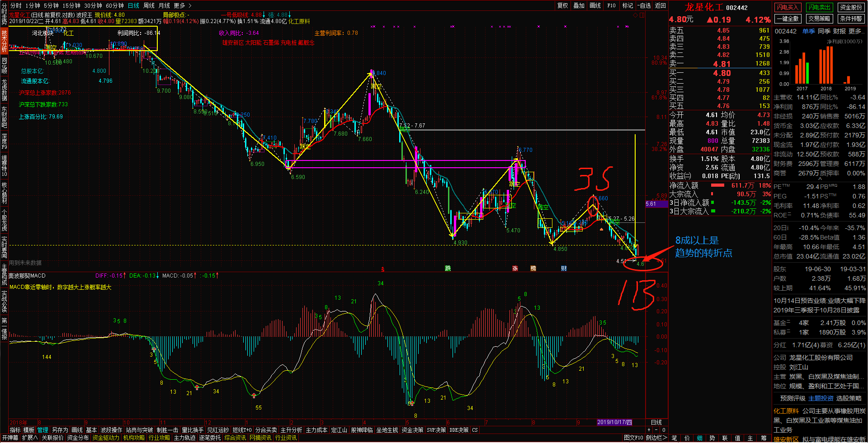Open the 东财股吧 sidebar item
Viewport: 868px width, 443px height.
tap(4, 117)
